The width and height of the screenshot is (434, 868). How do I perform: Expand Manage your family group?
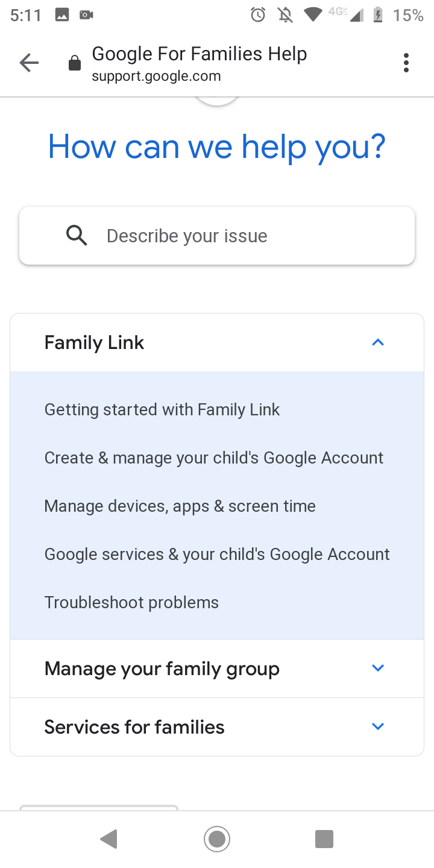pyautogui.click(x=378, y=668)
